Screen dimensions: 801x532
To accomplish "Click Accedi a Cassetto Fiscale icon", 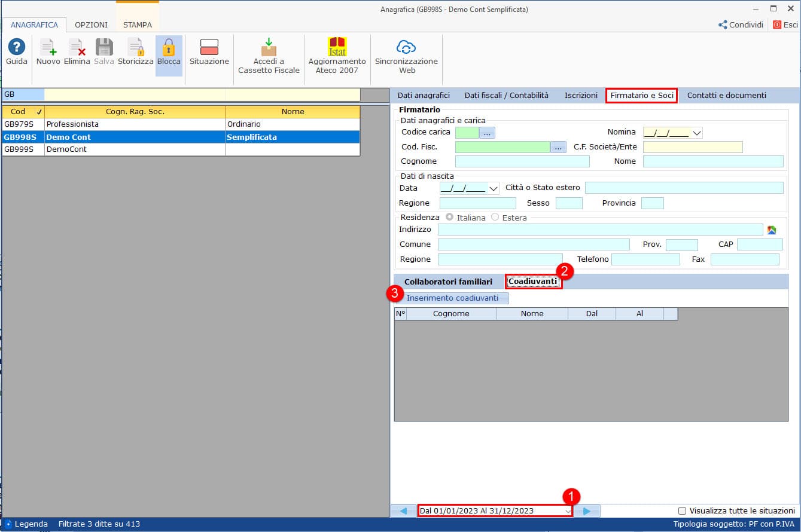I will point(269,47).
